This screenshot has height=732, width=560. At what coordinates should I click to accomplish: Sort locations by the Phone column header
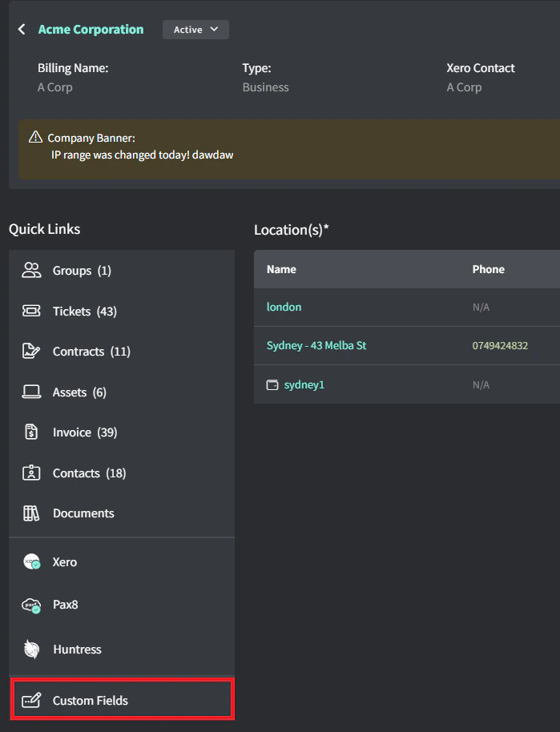tap(488, 269)
